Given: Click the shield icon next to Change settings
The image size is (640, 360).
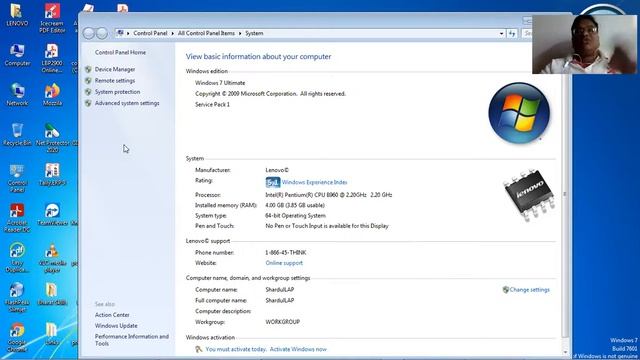Looking at the screenshot, I should point(506,290).
